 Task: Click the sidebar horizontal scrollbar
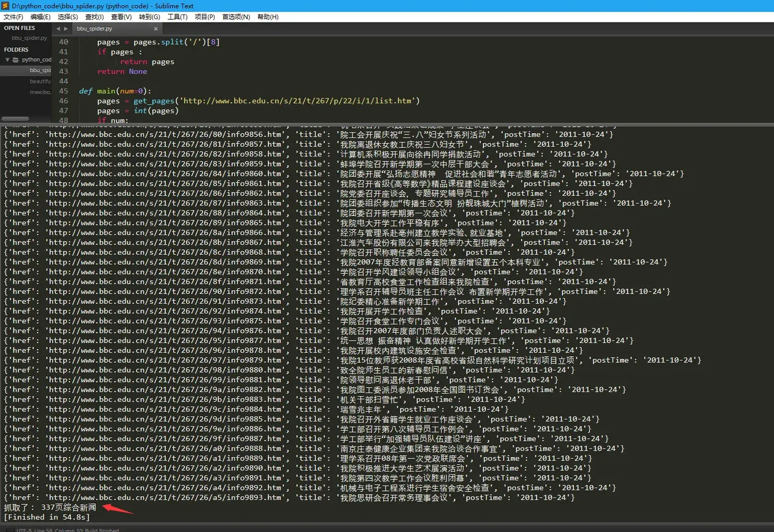click(x=15, y=118)
